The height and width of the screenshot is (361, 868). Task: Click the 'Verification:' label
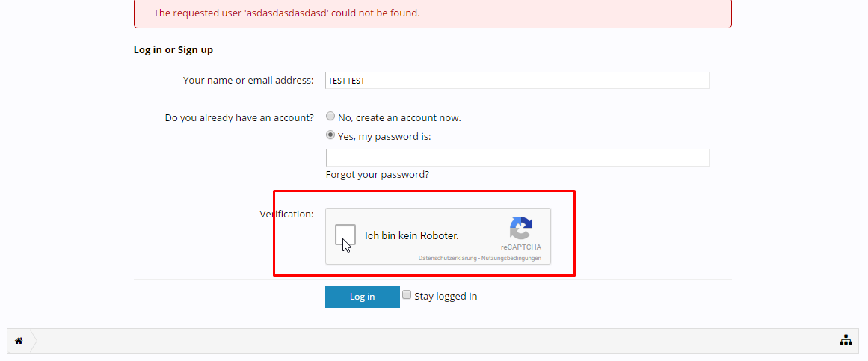click(x=286, y=215)
